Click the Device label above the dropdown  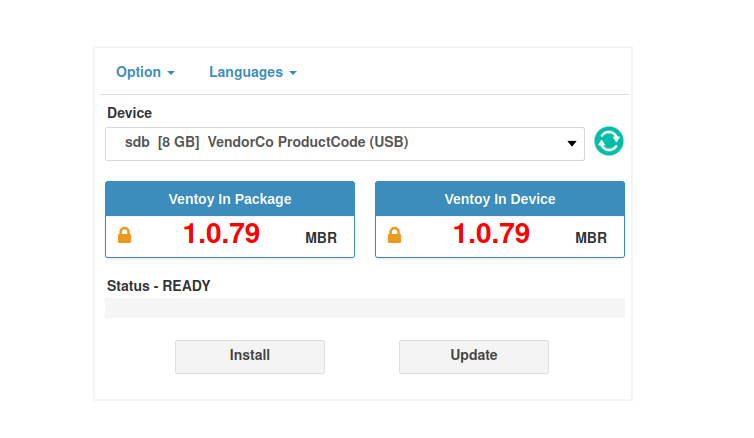click(x=130, y=113)
